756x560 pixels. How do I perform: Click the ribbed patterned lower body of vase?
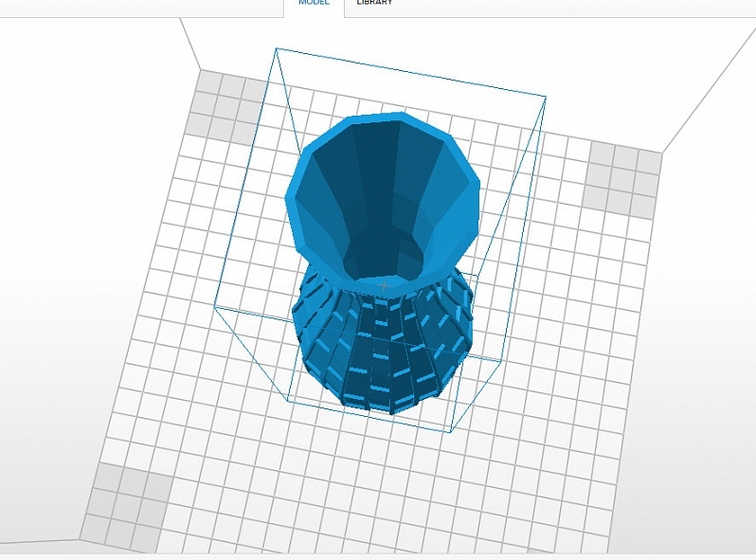point(381,348)
